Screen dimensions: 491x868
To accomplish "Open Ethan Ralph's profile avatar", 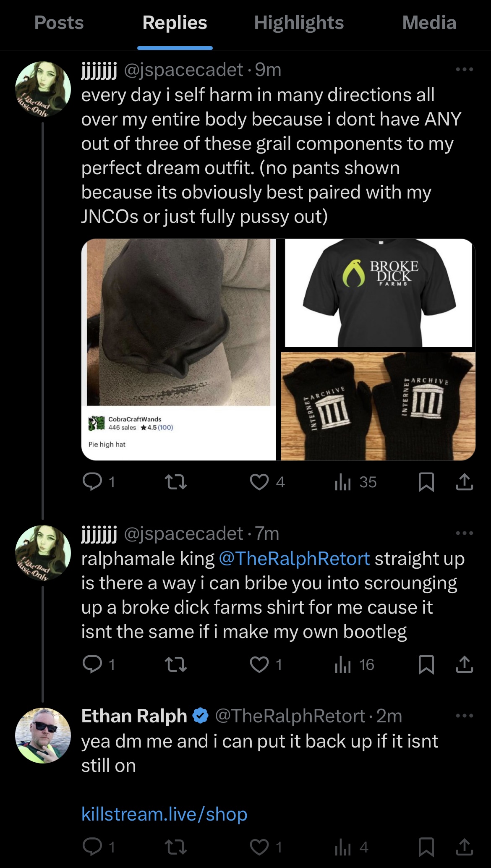I will pos(43,735).
